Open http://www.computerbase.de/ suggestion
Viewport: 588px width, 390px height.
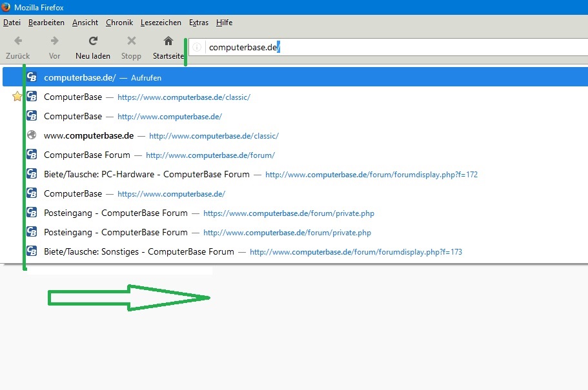tap(170, 117)
